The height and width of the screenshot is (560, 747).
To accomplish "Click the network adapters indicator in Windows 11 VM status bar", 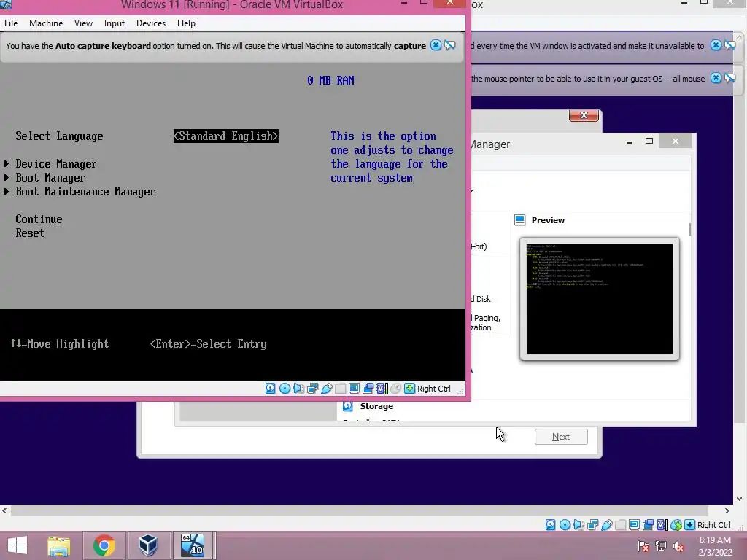I will tap(312, 389).
